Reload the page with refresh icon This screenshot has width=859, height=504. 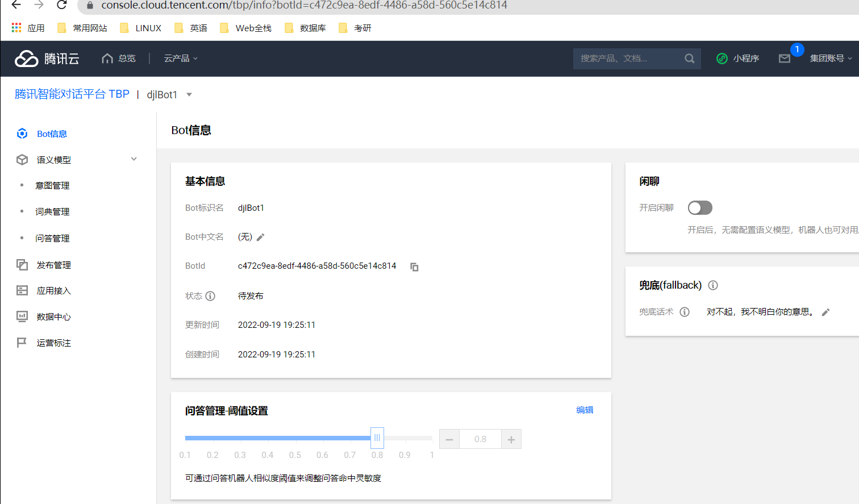pyautogui.click(x=61, y=5)
